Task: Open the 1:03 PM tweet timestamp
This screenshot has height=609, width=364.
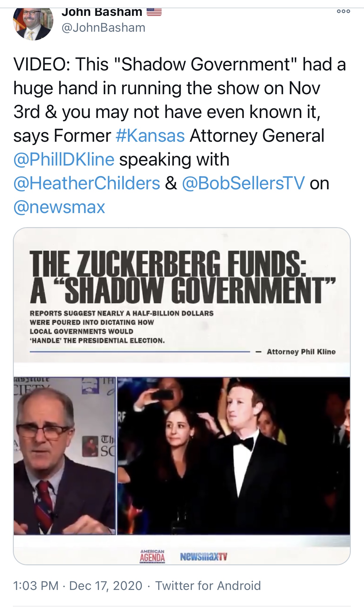Action: pos(36,586)
